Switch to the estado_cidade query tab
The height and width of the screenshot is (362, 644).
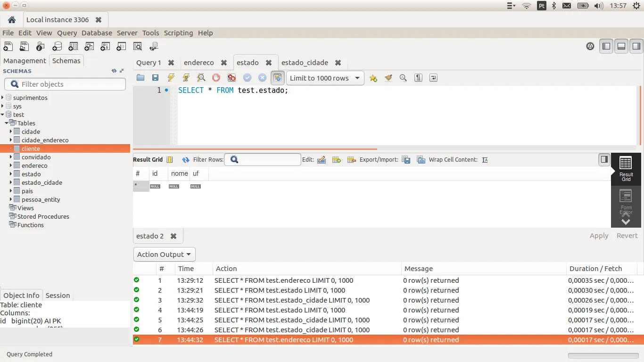click(x=305, y=63)
